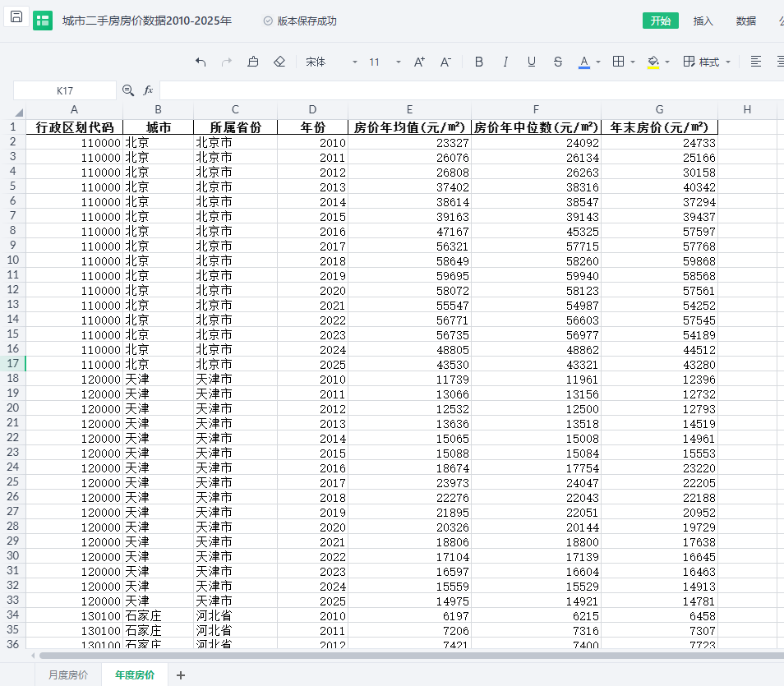The height and width of the screenshot is (686, 784).
Task: Select column G header
Action: coord(660,109)
